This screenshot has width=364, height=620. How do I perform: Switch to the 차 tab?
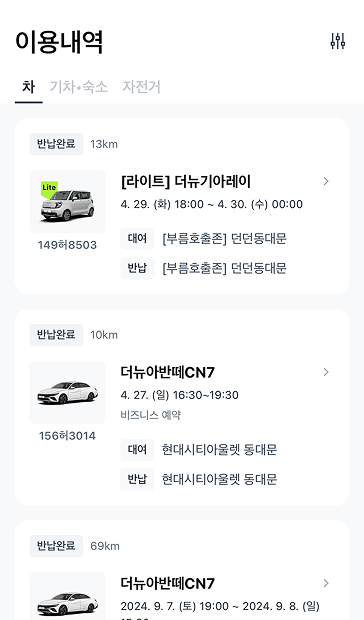pyautogui.click(x=28, y=87)
